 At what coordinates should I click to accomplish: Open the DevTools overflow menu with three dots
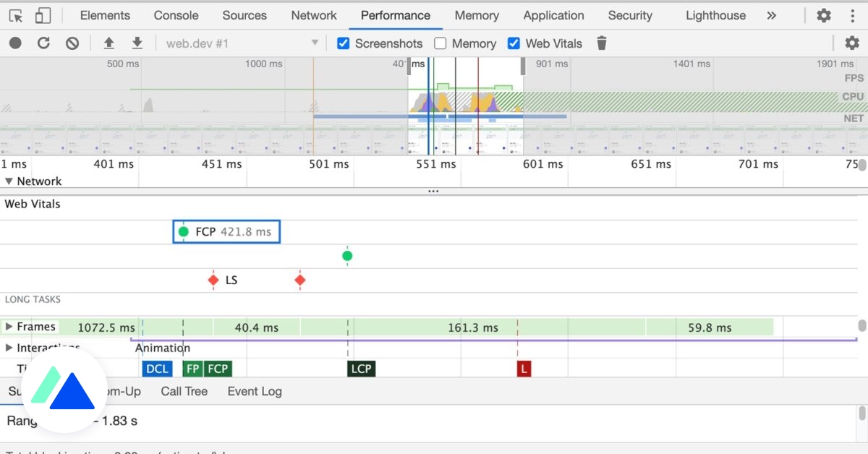pyautogui.click(x=854, y=15)
